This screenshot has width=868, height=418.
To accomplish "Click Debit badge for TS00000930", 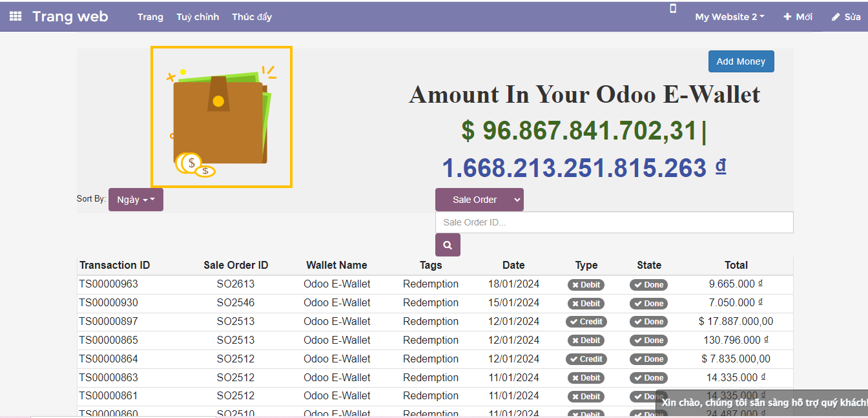I will click(586, 304).
